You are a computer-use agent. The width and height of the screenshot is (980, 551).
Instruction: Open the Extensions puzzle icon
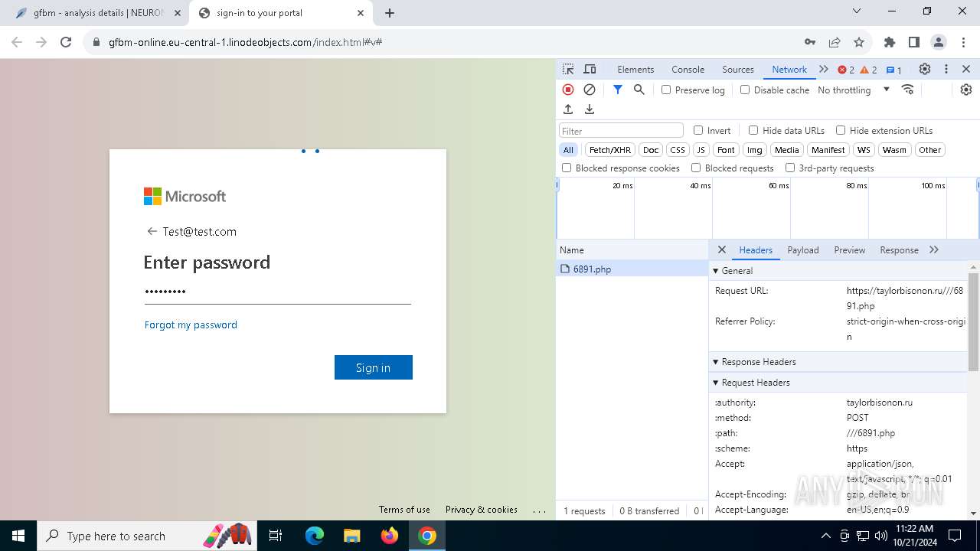click(890, 42)
